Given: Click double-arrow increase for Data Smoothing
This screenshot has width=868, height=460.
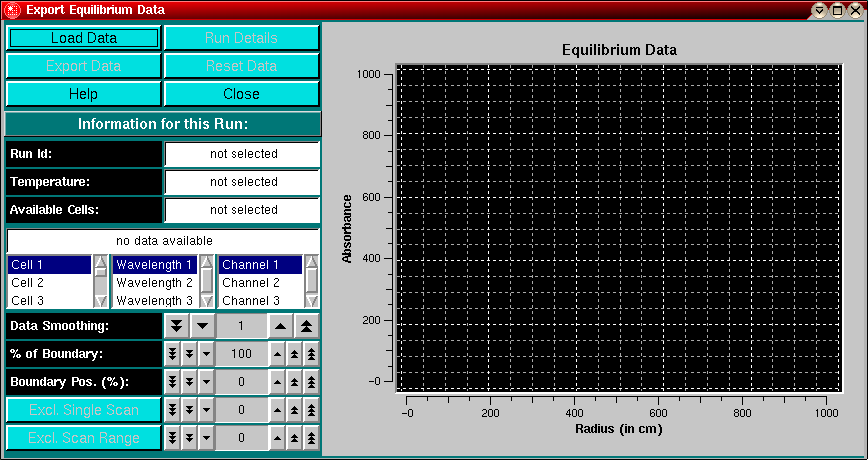Looking at the screenshot, I should [x=306, y=326].
